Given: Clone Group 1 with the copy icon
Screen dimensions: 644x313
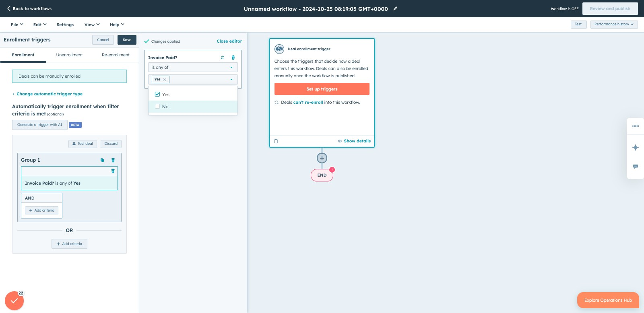Looking at the screenshot, I should coord(102,160).
